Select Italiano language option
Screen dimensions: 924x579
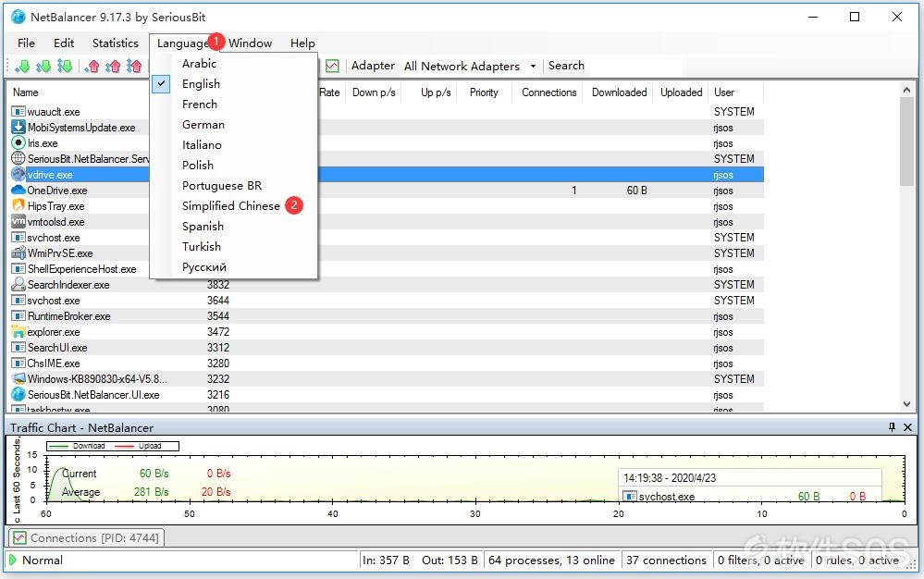(202, 145)
